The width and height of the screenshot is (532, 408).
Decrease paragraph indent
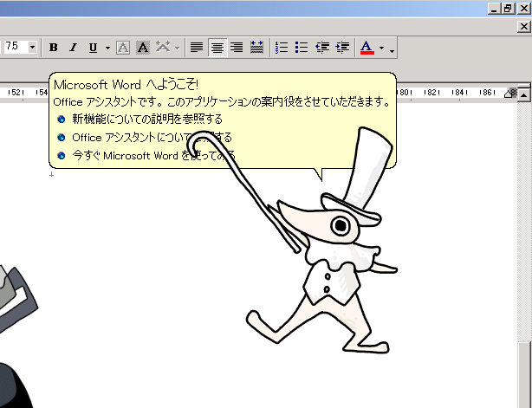pyautogui.click(x=322, y=48)
